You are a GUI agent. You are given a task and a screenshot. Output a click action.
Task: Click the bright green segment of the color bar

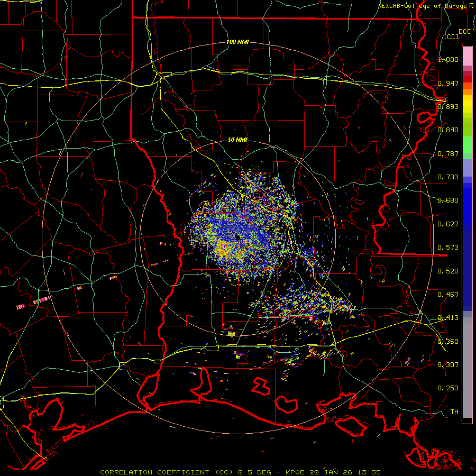(x=467, y=144)
